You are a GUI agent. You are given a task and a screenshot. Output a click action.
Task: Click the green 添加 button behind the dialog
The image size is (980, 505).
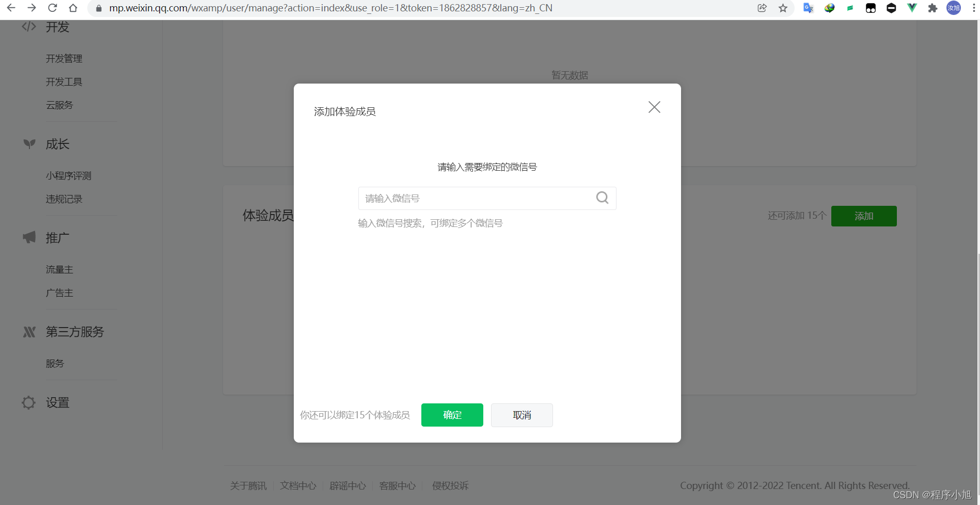click(864, 216)
